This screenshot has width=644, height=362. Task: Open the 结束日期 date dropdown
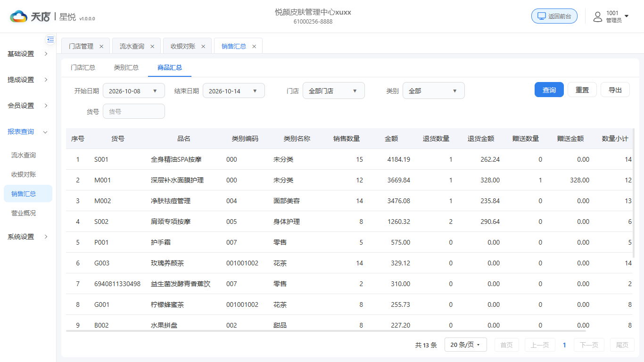coord(234,90)
